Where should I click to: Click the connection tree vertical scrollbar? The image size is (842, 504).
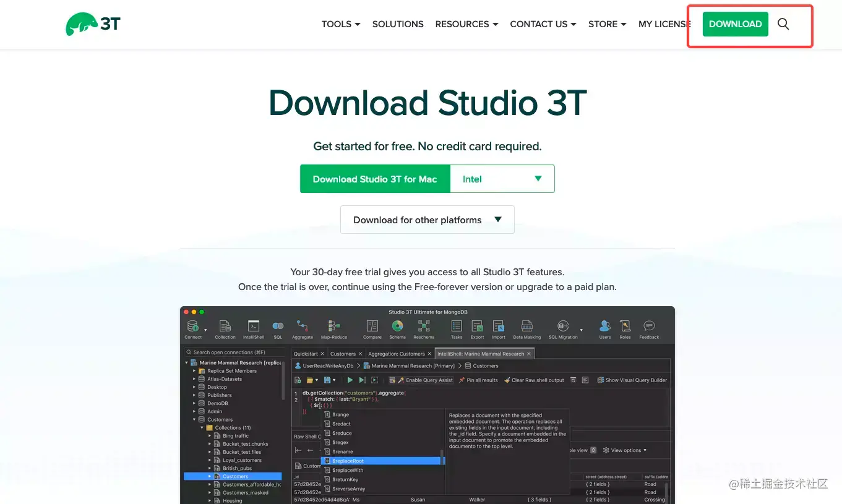point(283,380)
